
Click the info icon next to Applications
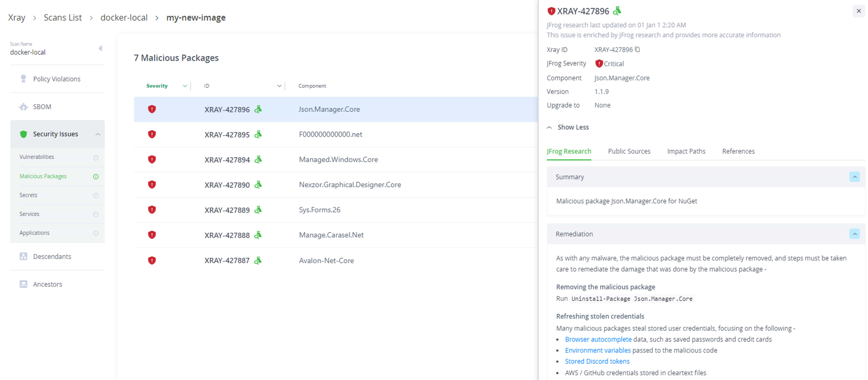point(96,233)
